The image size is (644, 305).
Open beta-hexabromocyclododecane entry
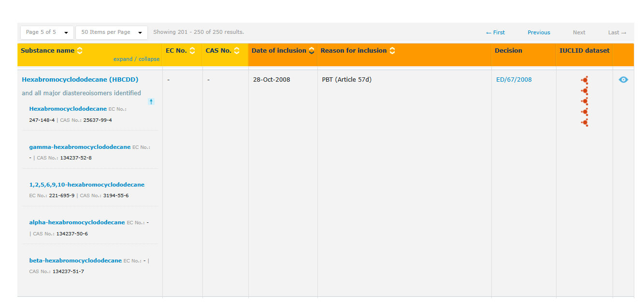click(x=75, y=261)
